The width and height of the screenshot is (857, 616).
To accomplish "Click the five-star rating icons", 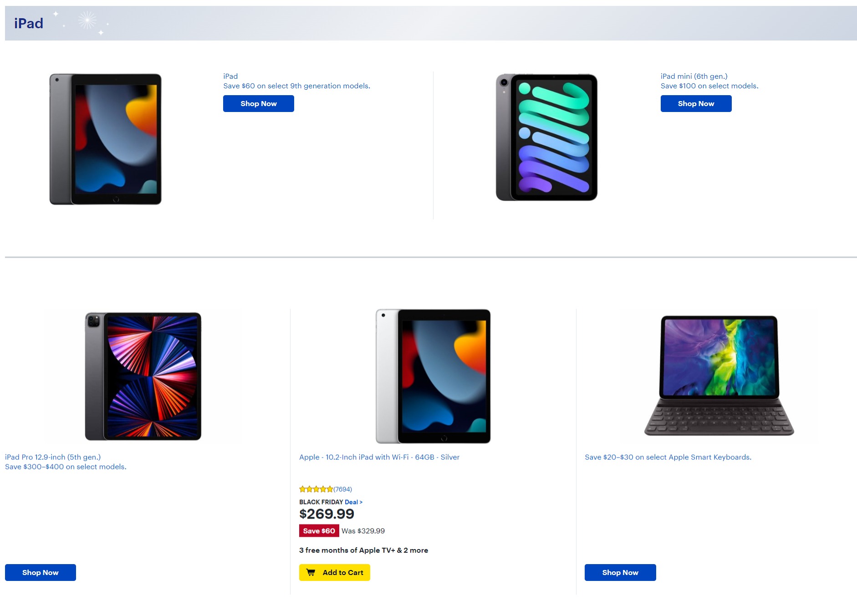I will [316, 489].
